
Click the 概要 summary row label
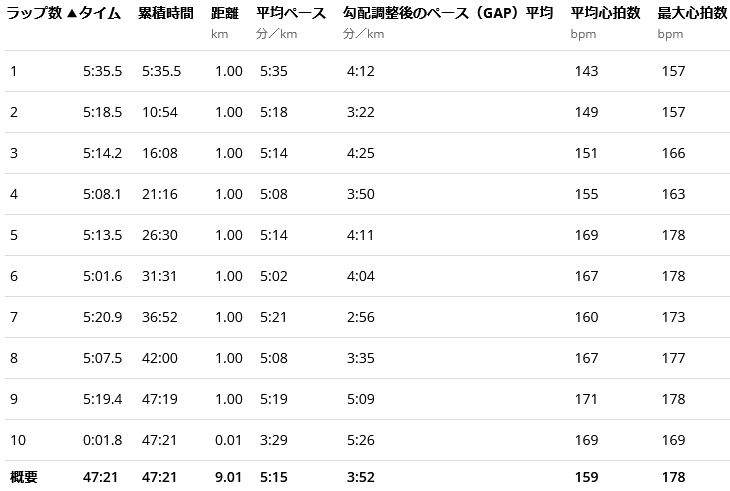[24, 477]
